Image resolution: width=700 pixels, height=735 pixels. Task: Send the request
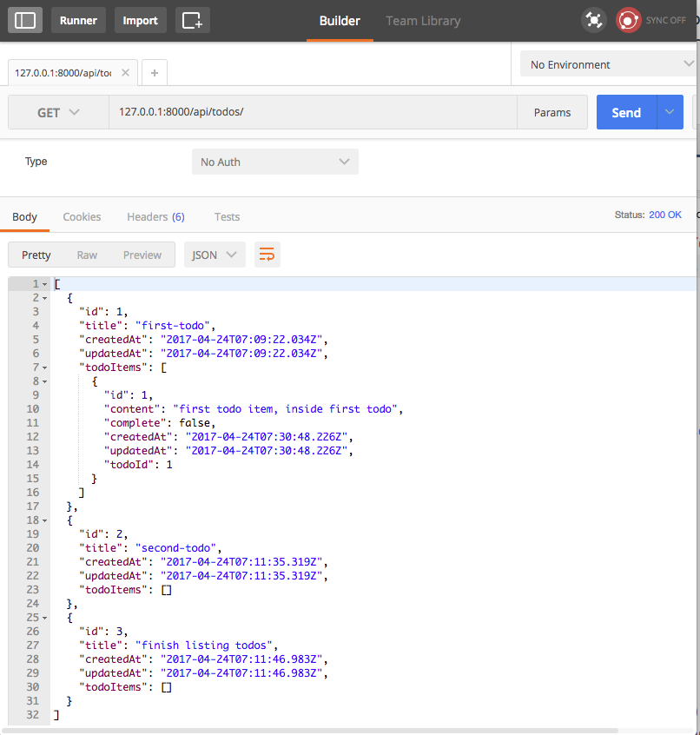(x=626, y=112)
